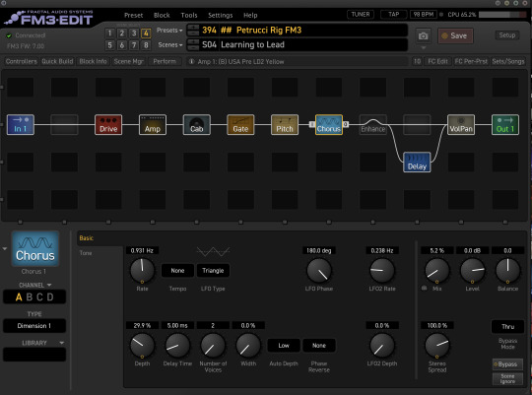
Task: Select scene 5 button
Action: point(109,45)
